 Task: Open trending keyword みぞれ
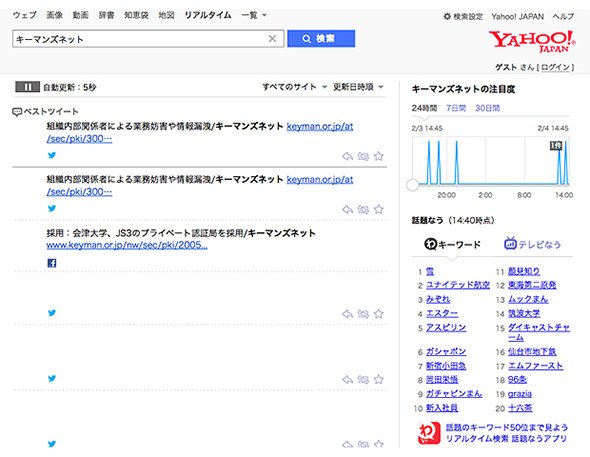[438, 299]
